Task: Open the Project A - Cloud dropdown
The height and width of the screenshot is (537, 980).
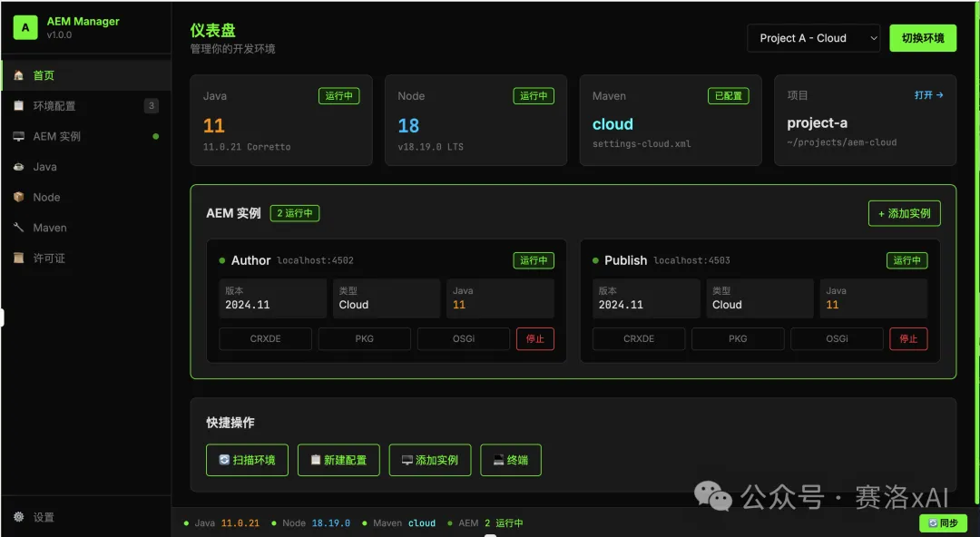Action: [814, 38]
